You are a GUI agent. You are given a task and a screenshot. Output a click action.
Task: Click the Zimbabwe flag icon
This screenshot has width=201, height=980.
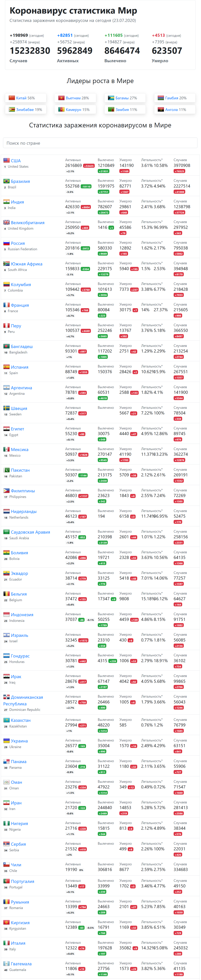(x=12, y=109)
